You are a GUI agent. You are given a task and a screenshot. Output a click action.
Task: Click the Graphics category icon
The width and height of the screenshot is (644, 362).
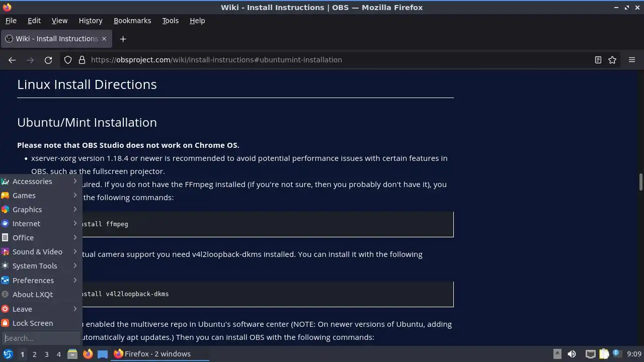click(x=5, y=210)
